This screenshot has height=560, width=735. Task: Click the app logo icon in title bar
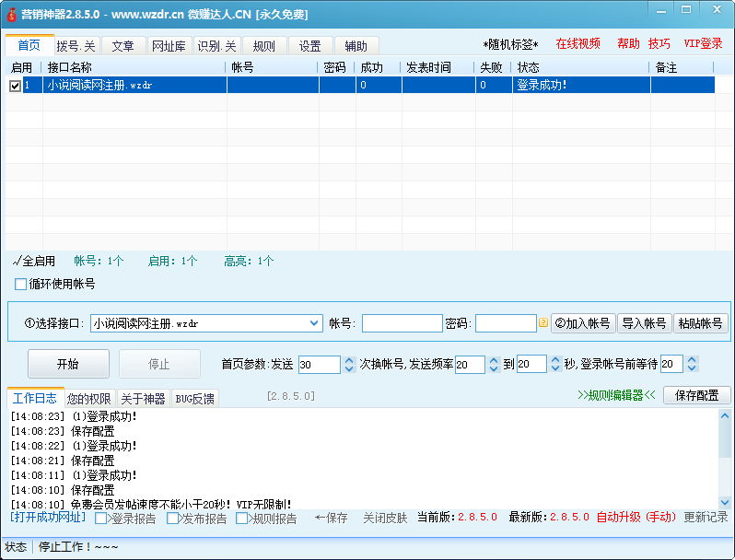coord(11,15)
